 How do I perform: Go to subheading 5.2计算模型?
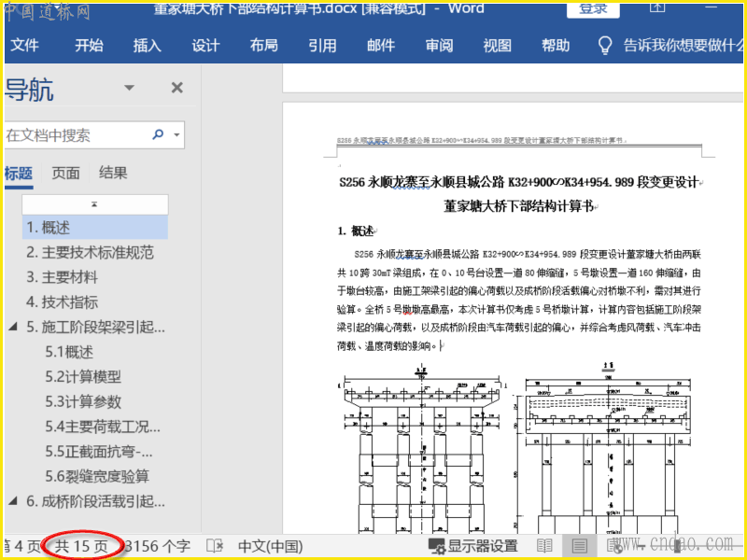[83, 377]
